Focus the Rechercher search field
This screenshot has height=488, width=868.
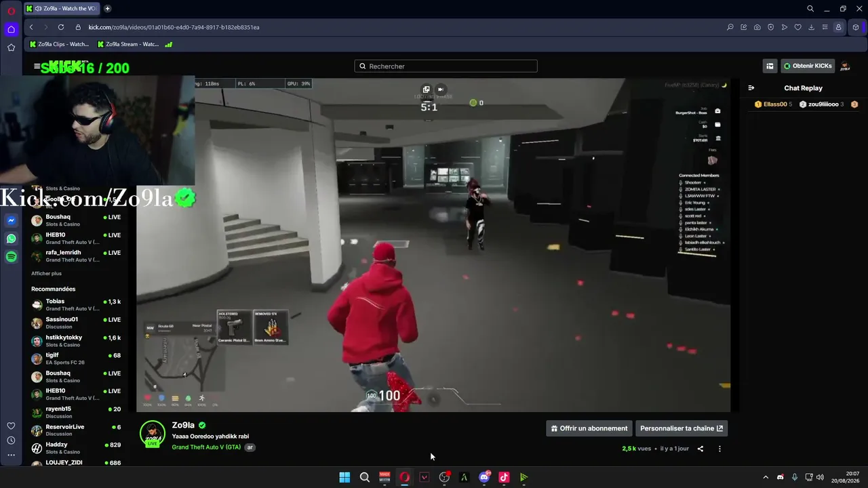point(446,66)
